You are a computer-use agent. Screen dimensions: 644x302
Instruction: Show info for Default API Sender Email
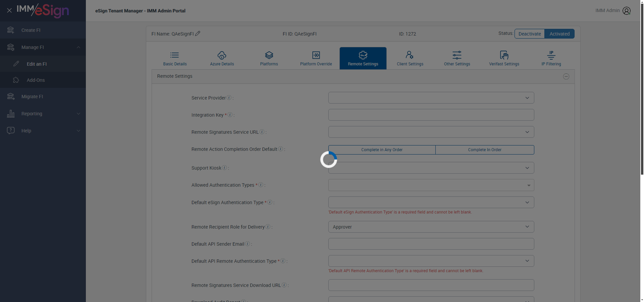click(248, 244)
